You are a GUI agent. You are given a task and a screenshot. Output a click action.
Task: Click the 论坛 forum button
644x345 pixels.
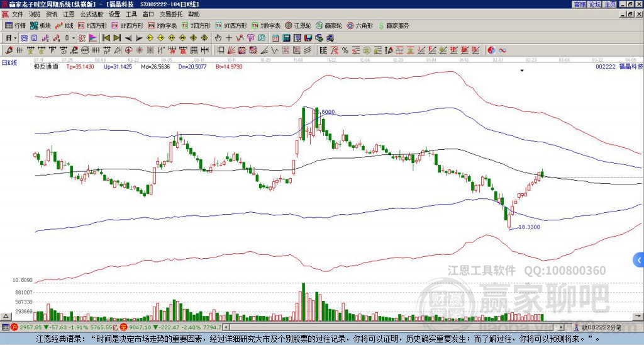595,4
